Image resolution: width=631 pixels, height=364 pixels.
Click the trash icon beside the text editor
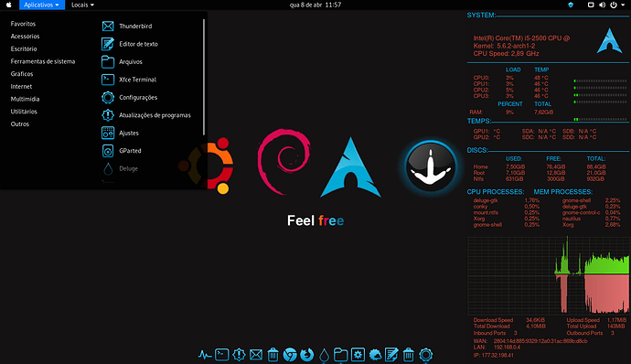coord(409,355)
